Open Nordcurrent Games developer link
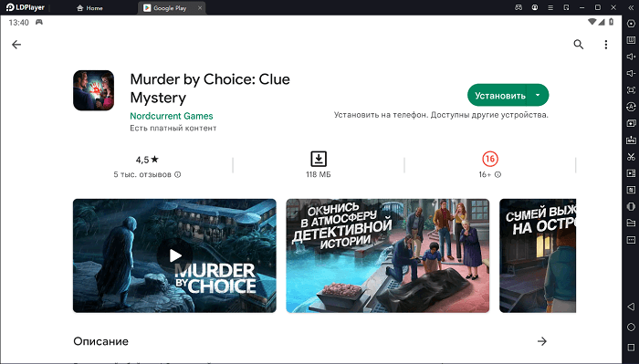The image size is (639, 364). pyautogui.click(x=172, y=116)
